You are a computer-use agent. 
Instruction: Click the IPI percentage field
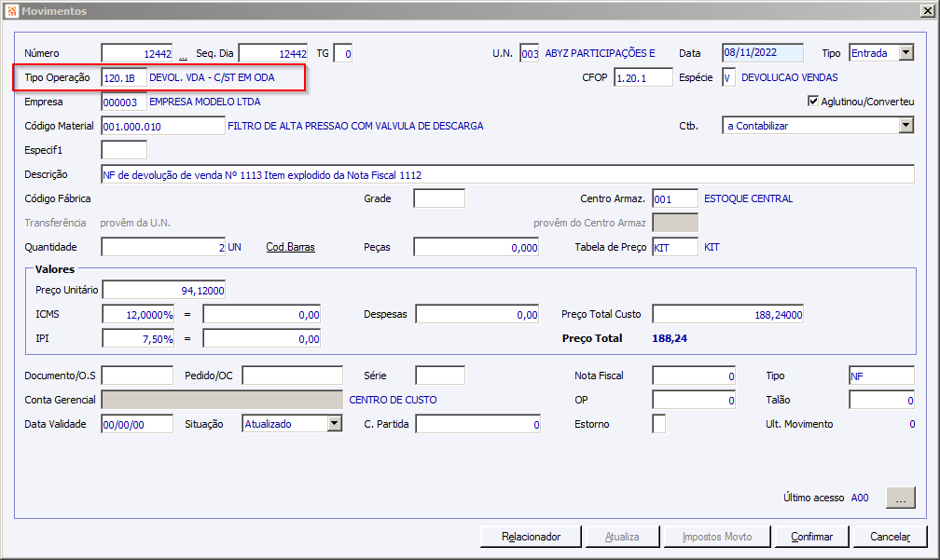click(x=138, y=338)
